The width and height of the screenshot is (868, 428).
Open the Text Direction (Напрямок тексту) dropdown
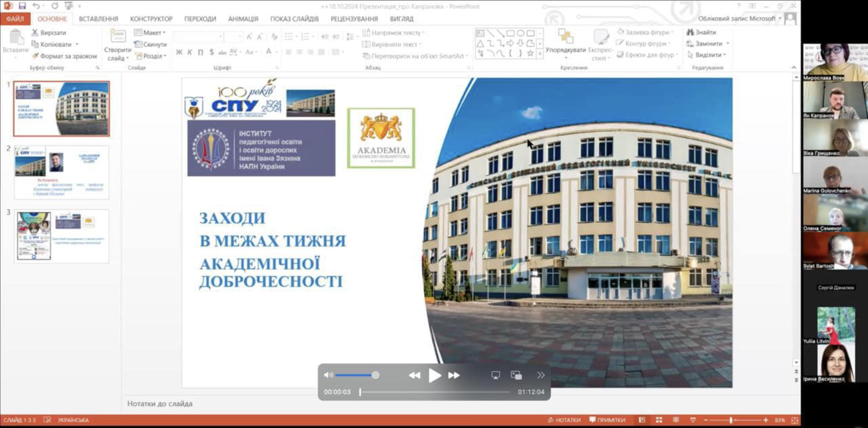(x=394, y=33)
